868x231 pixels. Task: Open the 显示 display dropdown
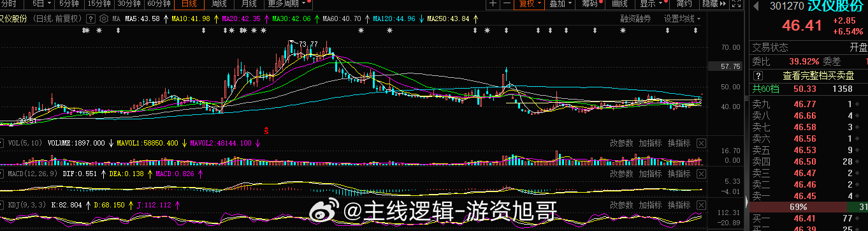[651, 4]
